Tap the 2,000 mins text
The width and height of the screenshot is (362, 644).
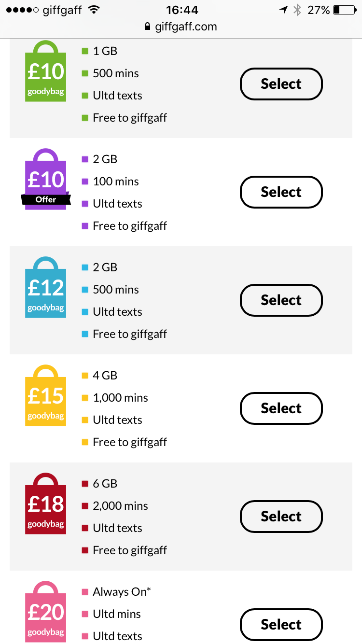coord(120,506)
